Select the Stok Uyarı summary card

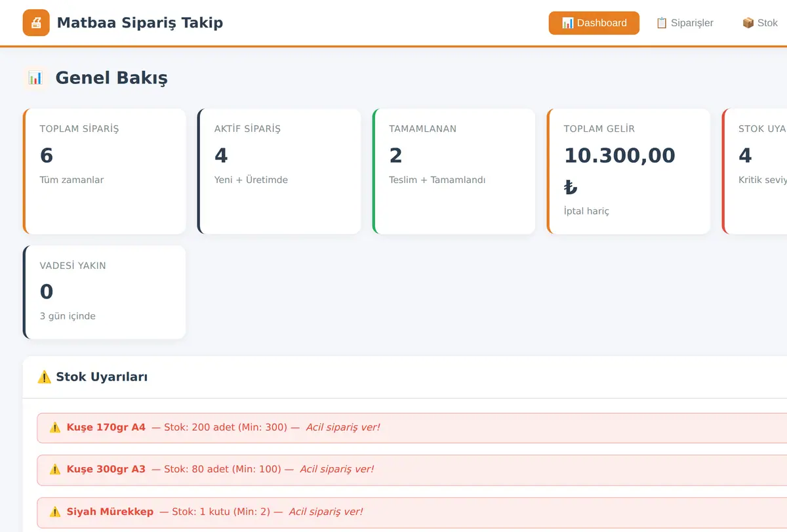pyautogui.click(x=755, y=171)
